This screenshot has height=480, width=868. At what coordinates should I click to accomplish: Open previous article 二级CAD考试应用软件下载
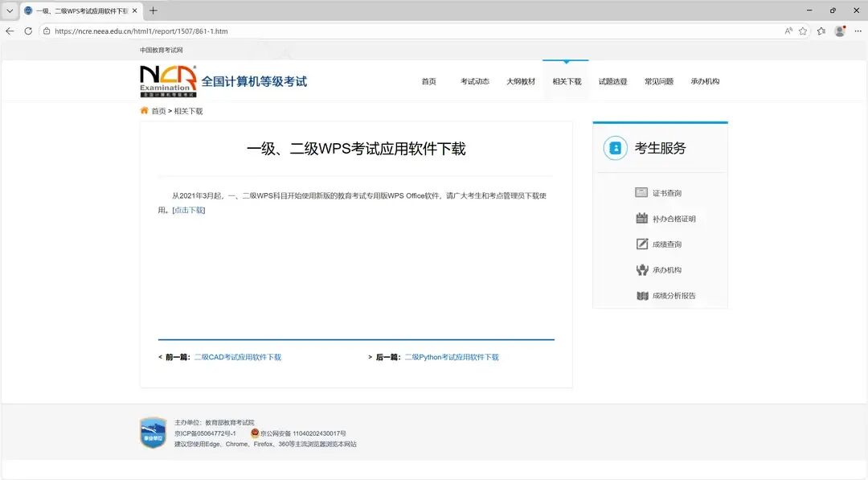pos(237,357)
